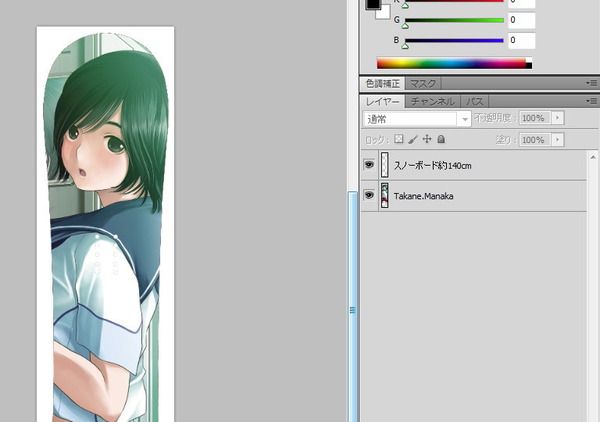Open the 色調補正 tab
The image size is (600, 422).
[382, 83]
